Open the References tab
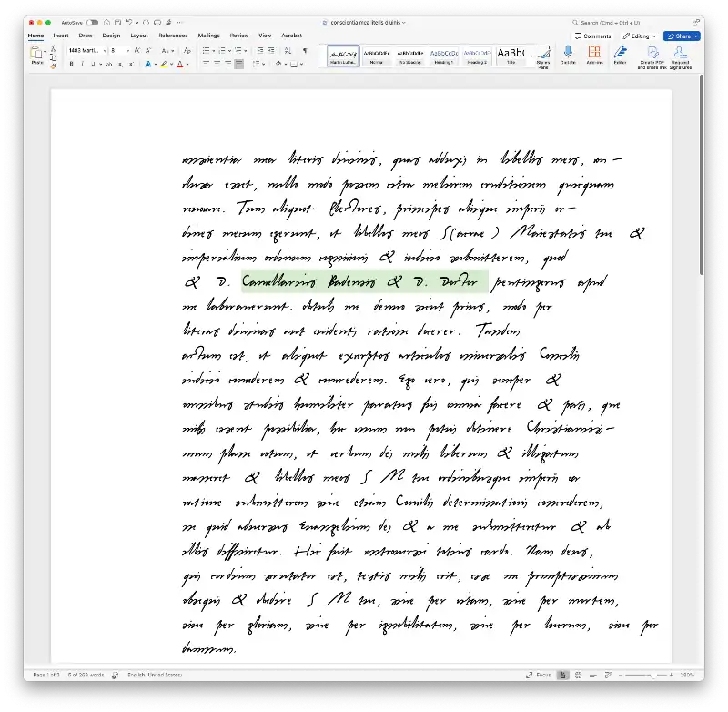Image resolution: width=728 pixels, height=712 pixels. click(x=173, y=36)
